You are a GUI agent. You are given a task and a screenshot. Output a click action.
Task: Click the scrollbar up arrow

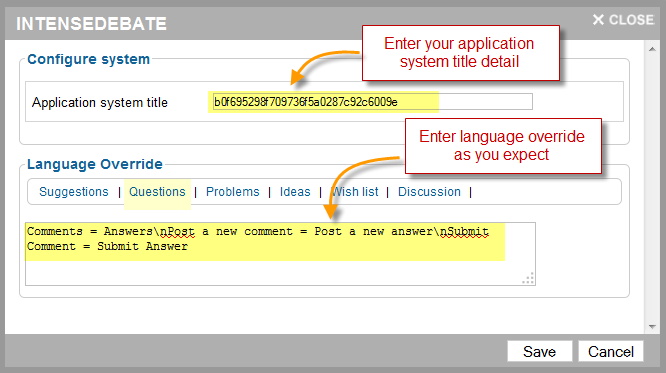click(652, 49)
